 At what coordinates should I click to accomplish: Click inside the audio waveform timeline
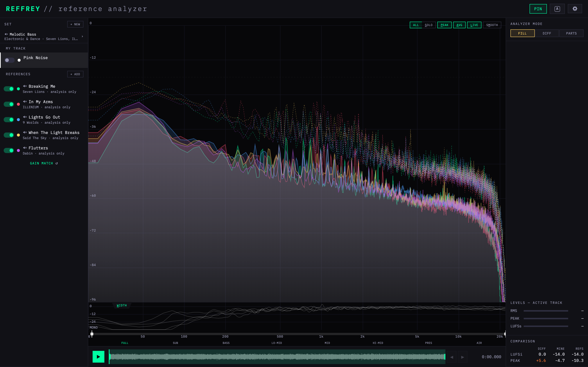click(277, 357)
